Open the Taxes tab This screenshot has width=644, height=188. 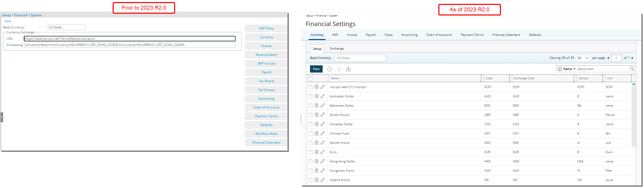(389, 35)
